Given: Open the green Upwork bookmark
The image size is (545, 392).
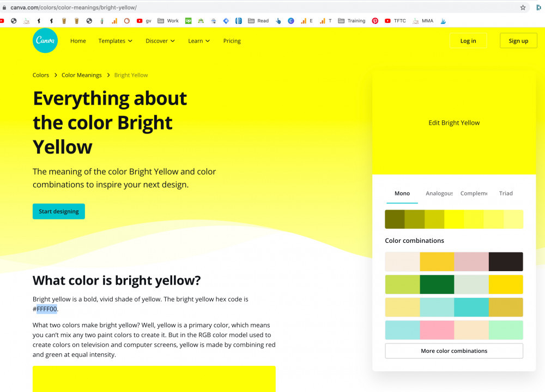Looking at the screenshot, I should 189,21.
